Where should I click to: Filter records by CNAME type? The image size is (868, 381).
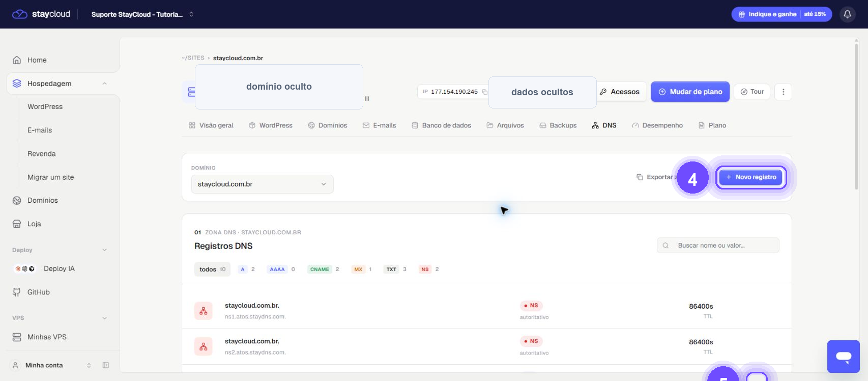click(x=324, y=269)
